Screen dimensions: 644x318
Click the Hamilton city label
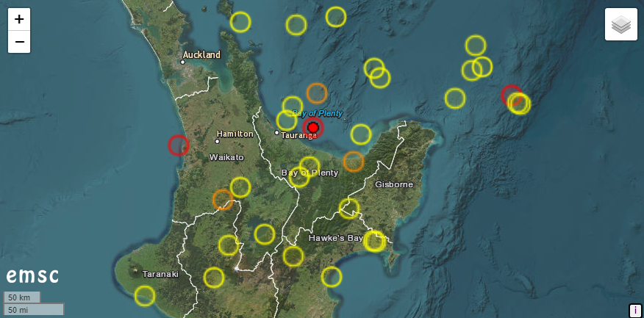click(x=235, y=134)
